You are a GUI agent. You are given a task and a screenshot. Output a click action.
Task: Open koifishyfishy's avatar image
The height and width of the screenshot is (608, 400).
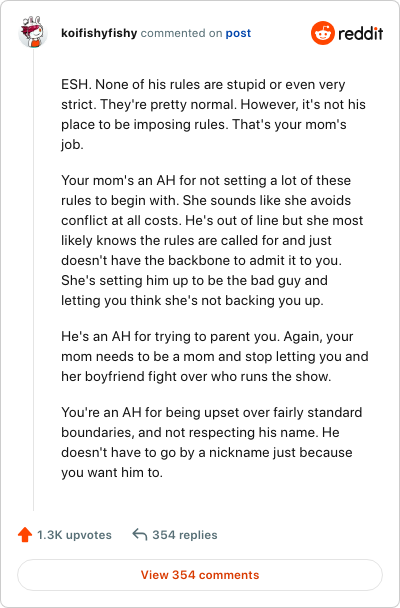point(33,32)
